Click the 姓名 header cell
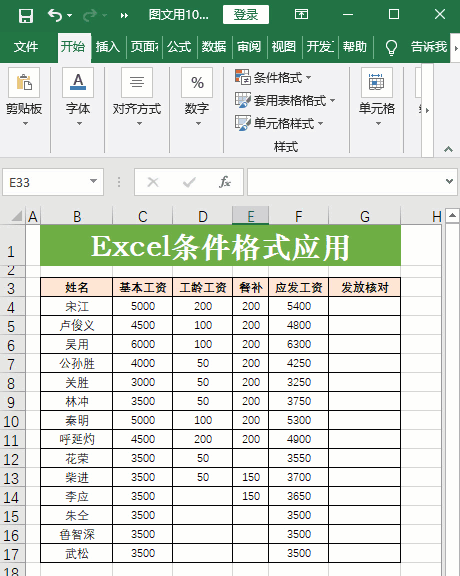Screen dimensions: 460x576 click(76, 287)
